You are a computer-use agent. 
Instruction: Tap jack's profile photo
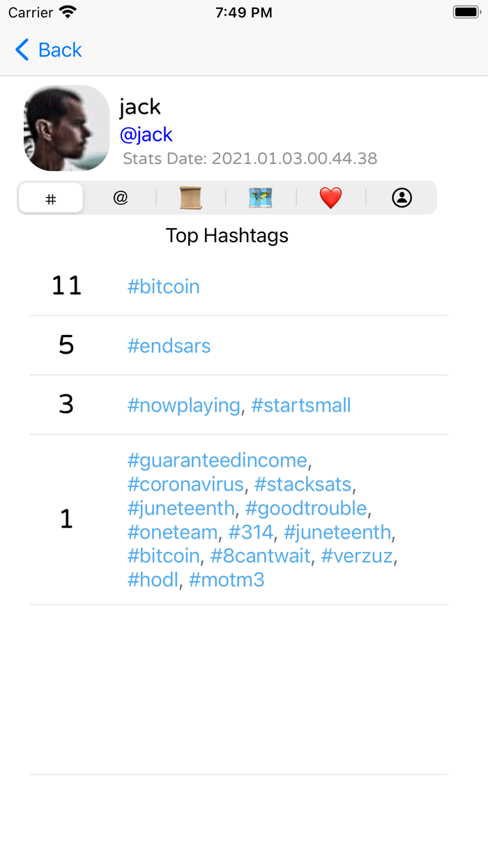[x=67, y=128]
